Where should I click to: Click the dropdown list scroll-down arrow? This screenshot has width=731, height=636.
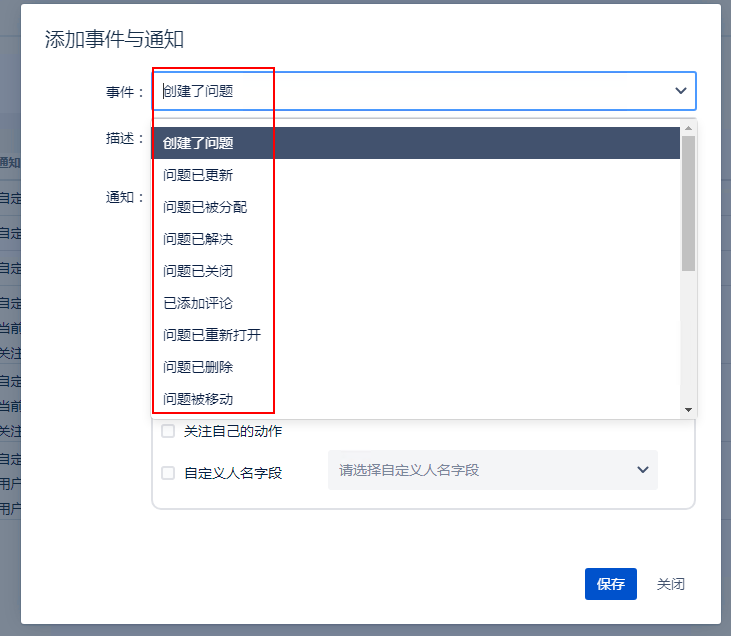tap(688, 410)
